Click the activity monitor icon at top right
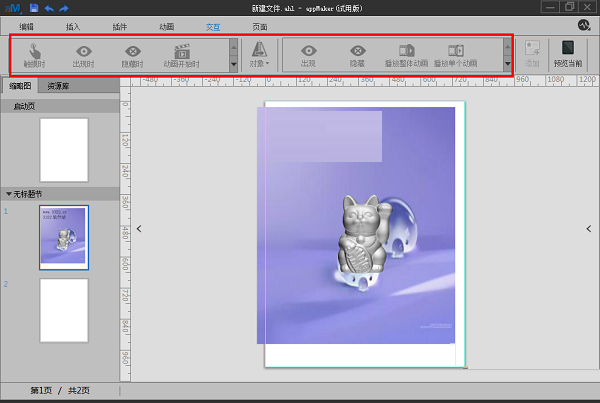This screenshot has height=403, width=600. 583,24
